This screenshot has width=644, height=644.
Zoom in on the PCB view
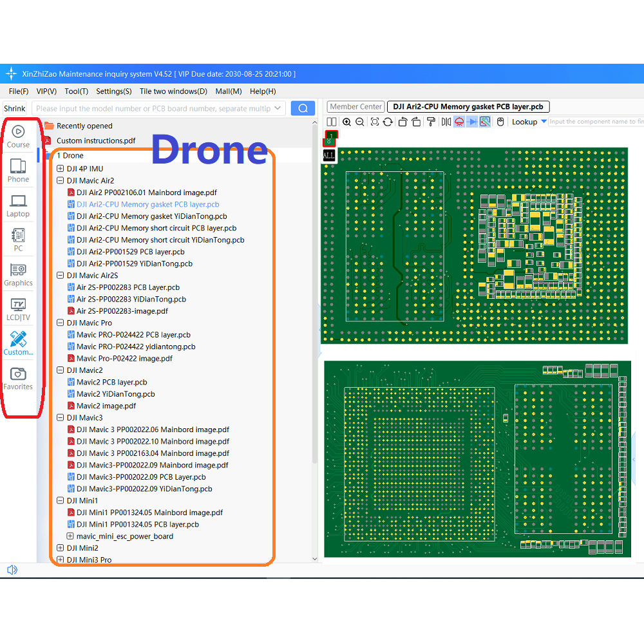coord(346,122)
